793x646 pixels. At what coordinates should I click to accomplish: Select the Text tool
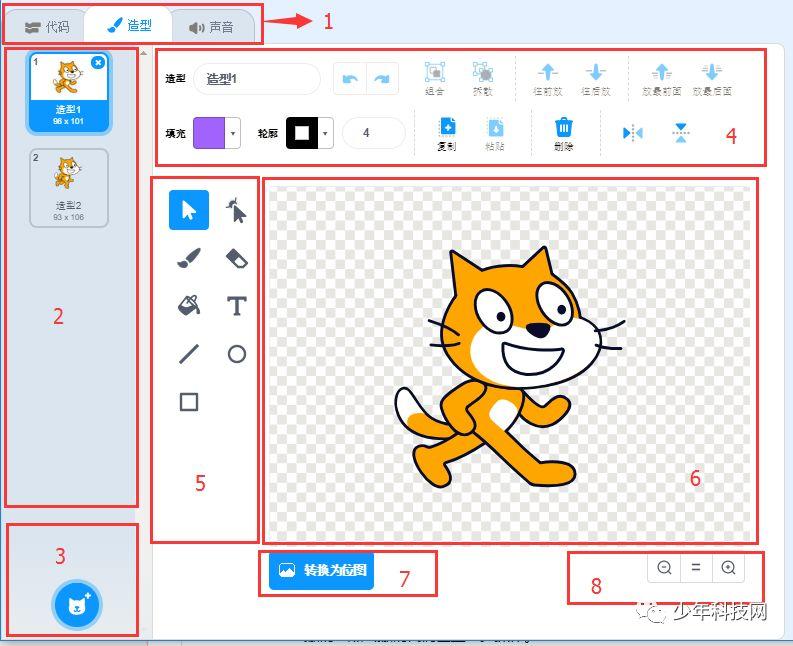[x=236, y=306]
